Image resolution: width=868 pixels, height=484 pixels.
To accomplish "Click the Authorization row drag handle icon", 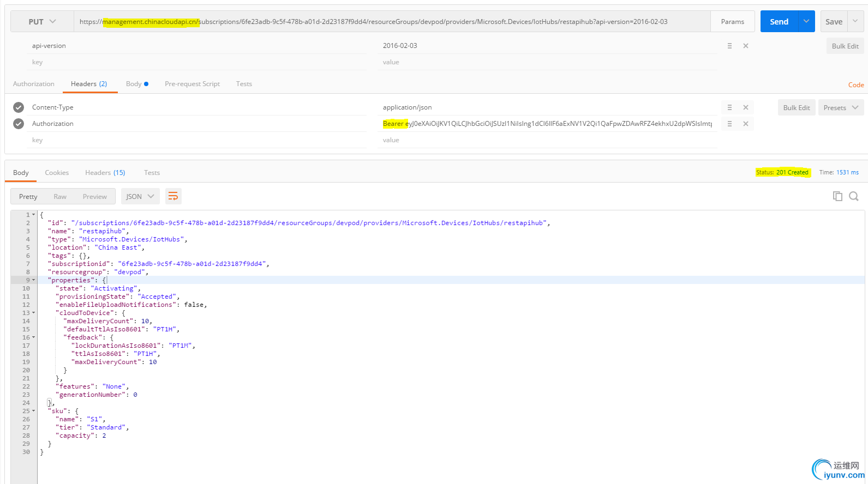I will click(x=729, y=124).
